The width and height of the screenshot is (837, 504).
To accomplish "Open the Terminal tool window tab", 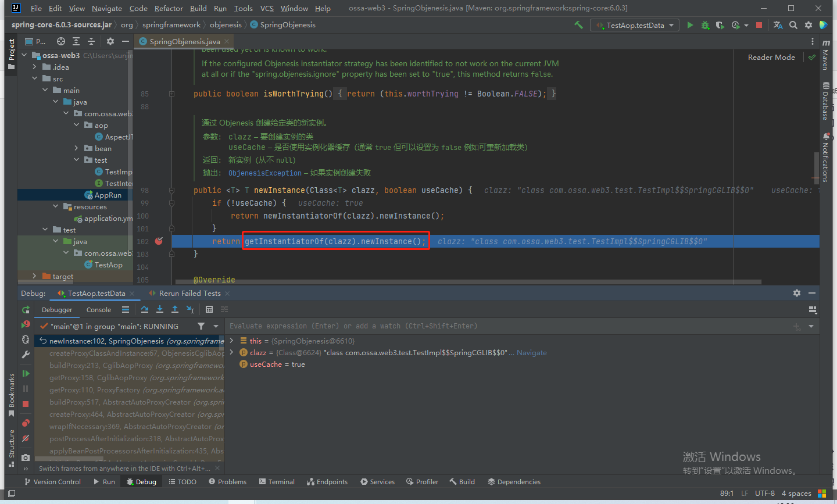I will tap(277, 481).
